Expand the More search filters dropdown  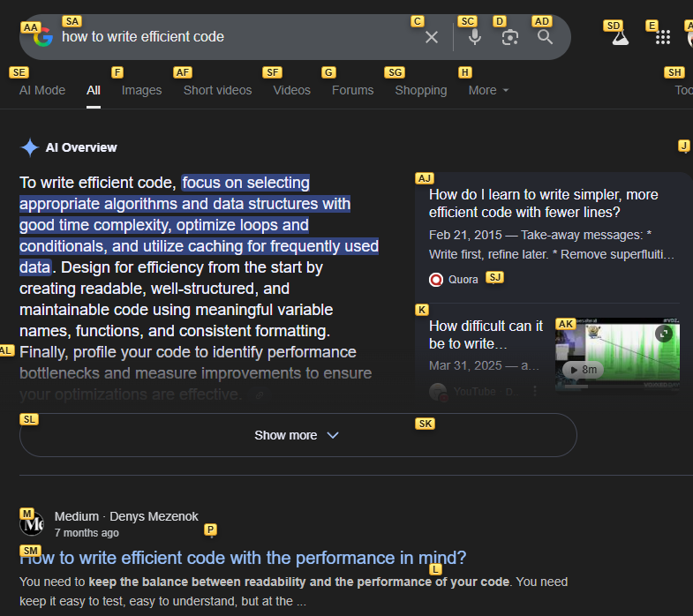click(x=488, y=90)
